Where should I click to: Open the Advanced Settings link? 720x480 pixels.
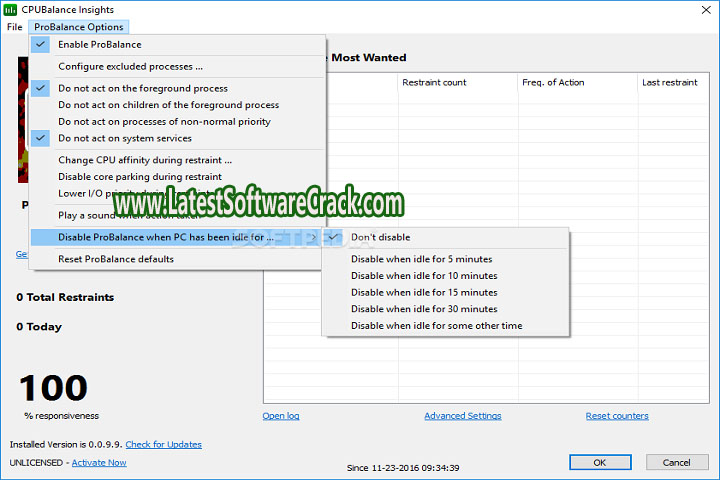coord(462,416)
